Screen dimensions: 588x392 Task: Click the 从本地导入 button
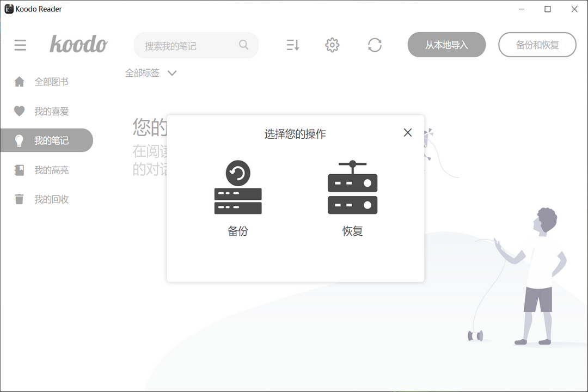point(446,45)
